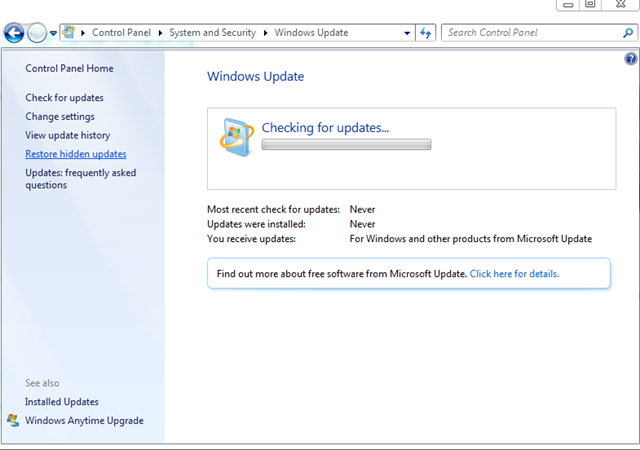Image resolution: width=640 pixels, height=450 pixels.
Task: Click the search magnifier icon
Action: [628, 33]
